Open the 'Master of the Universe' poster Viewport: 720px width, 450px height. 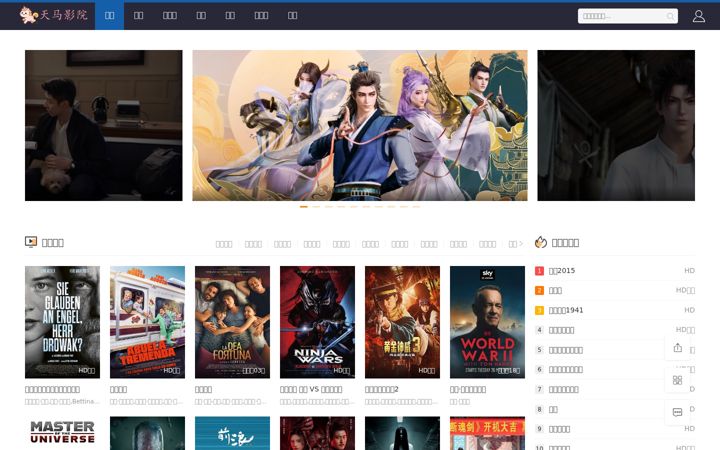[62, 433]
